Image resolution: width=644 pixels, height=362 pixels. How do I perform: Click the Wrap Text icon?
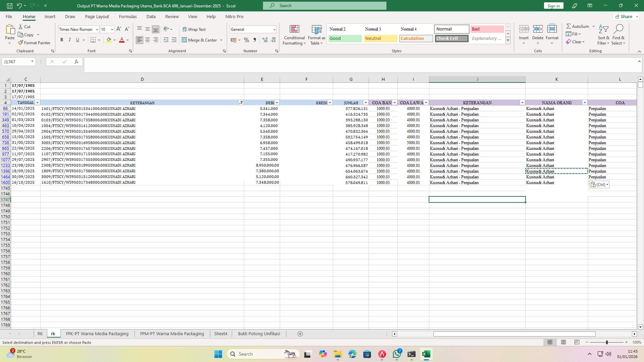pos(195,29)
